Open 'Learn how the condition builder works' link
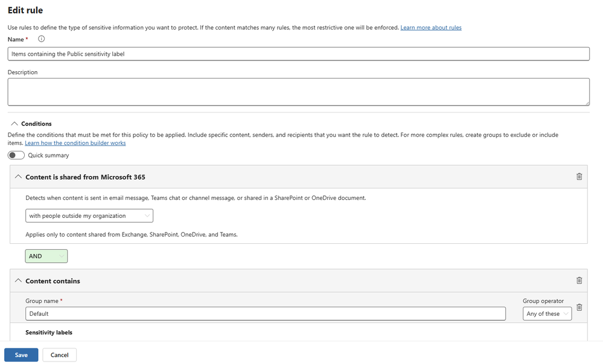Viewport: 603px width, 364px height. (75, 143)
